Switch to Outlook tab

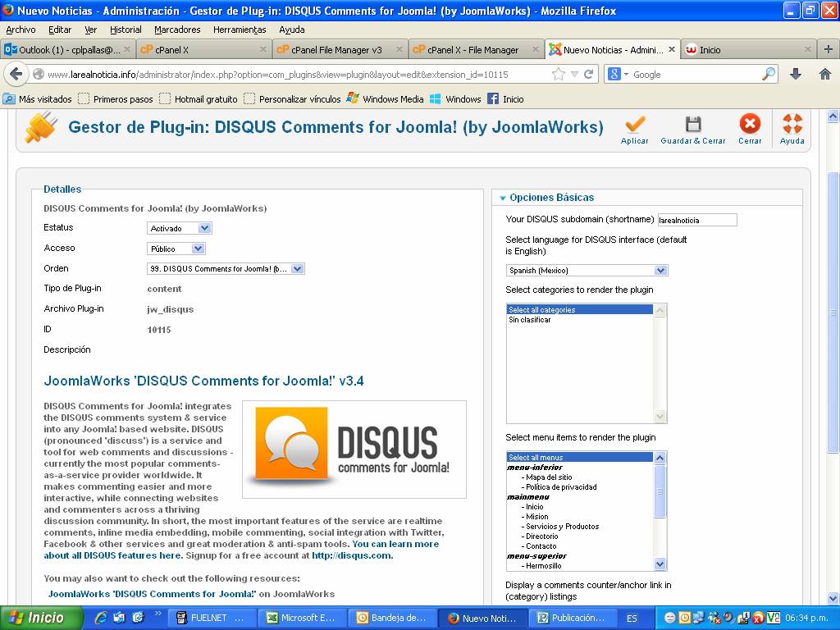[67, 49]
